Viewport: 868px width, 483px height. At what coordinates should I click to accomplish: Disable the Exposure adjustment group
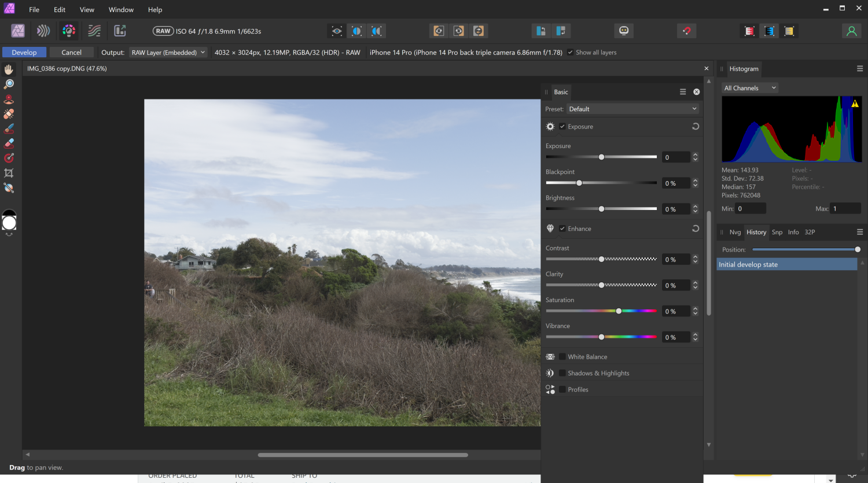tap(561, 126)
